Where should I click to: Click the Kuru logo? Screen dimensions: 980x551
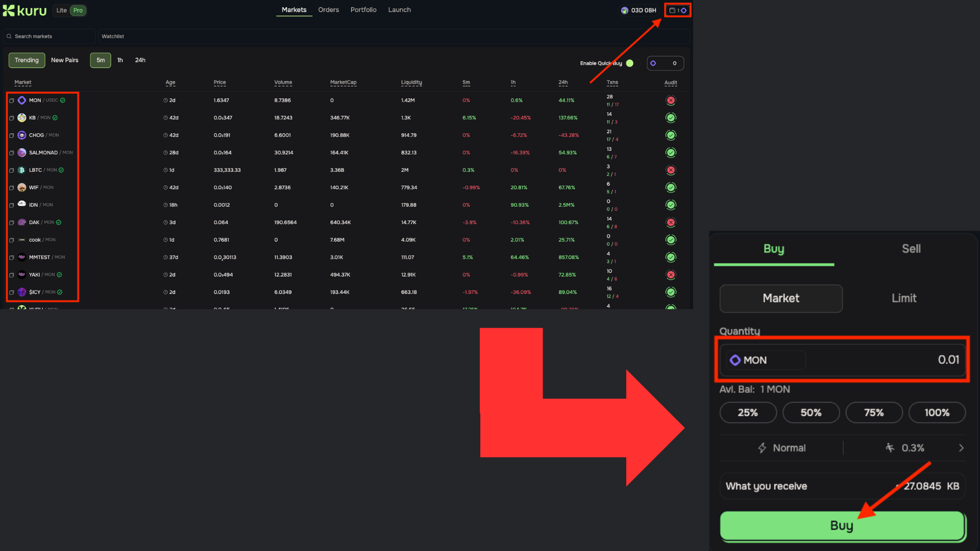pos(24,10)
